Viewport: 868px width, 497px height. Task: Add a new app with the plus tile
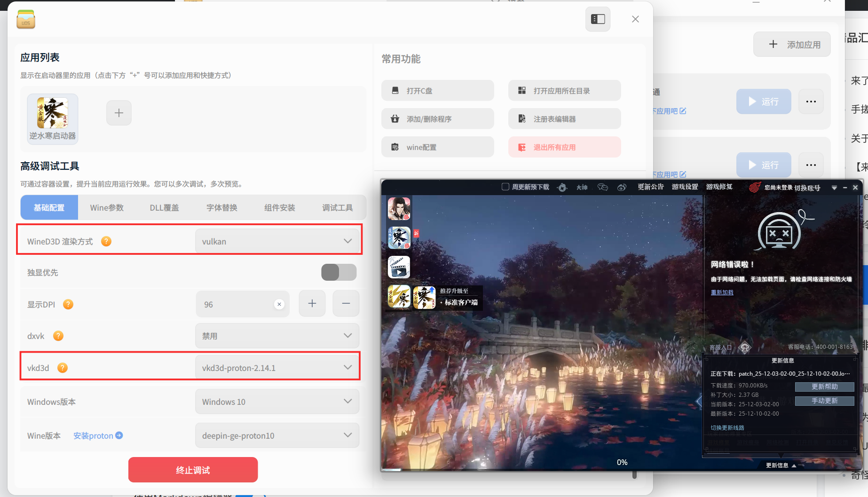click(x=119, y=113)
